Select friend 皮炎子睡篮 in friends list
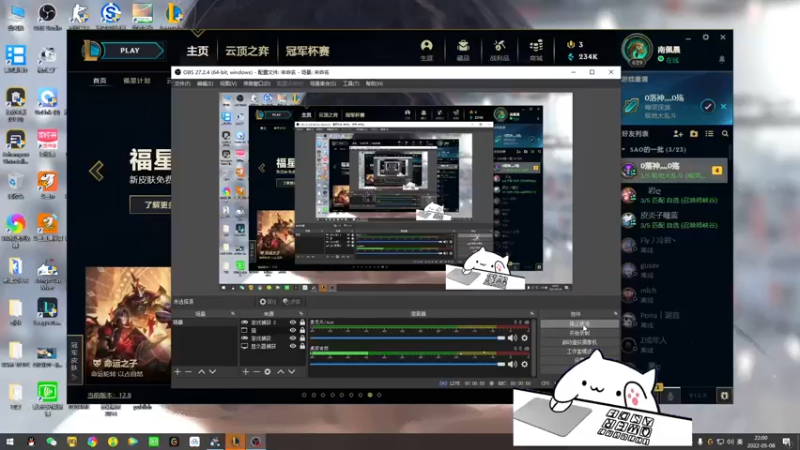Screen dimensions: 800x450 pos(673,219)
